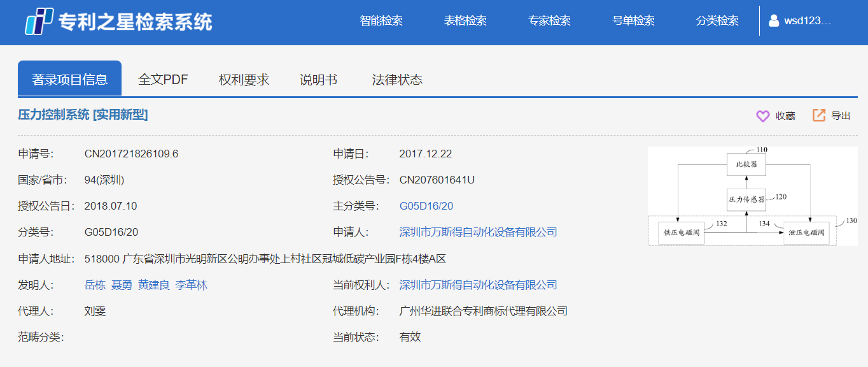
Task: Select the 著录项目信息 tab
Action: coord(69,79)
